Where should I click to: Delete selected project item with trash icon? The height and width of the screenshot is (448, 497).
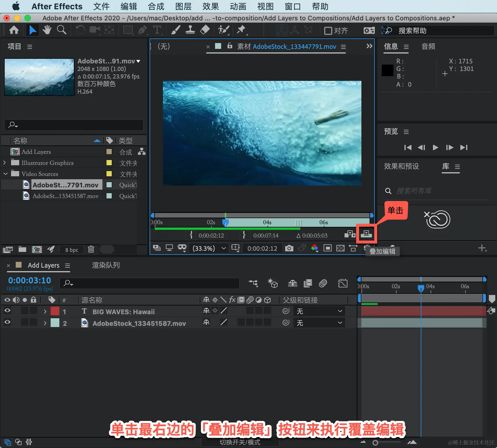click(91, 249)
